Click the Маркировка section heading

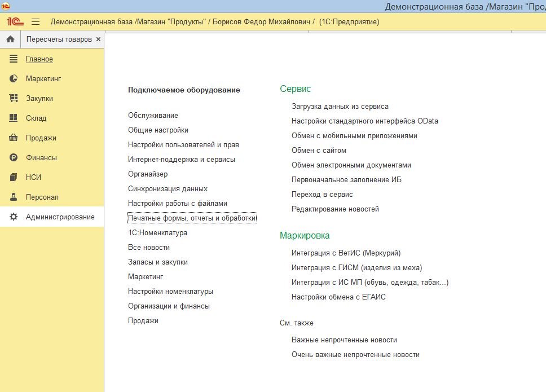[305, 235]
